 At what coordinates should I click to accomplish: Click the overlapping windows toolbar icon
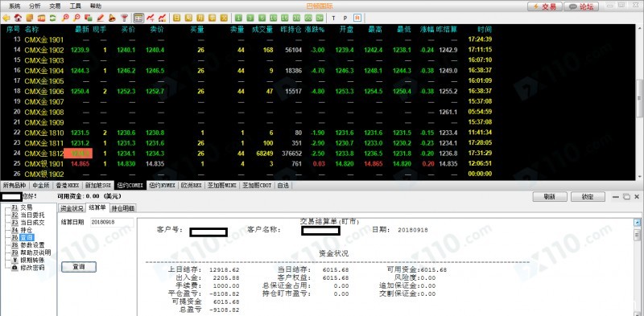pyautogui.click(x=89, y=18)
